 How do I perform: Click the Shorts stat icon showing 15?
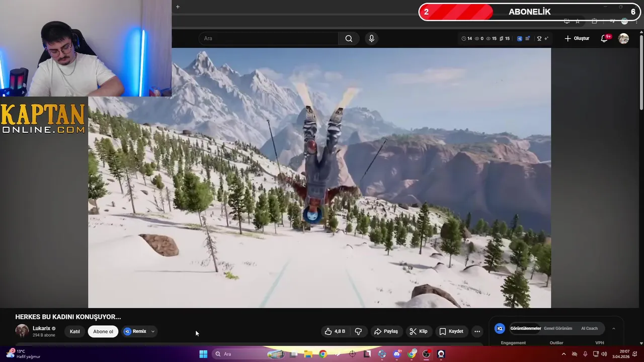505,39
